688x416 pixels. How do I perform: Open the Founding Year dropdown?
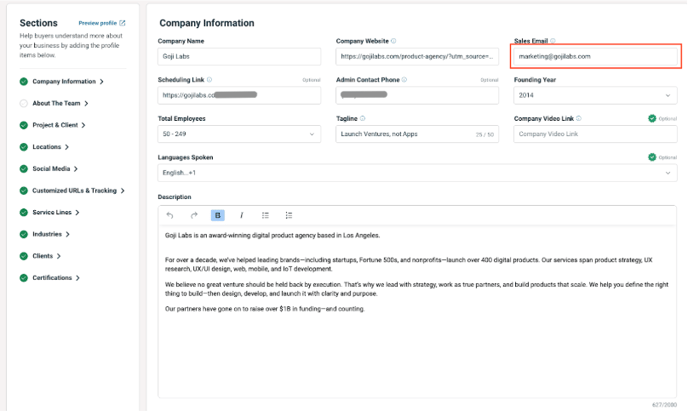594,95
